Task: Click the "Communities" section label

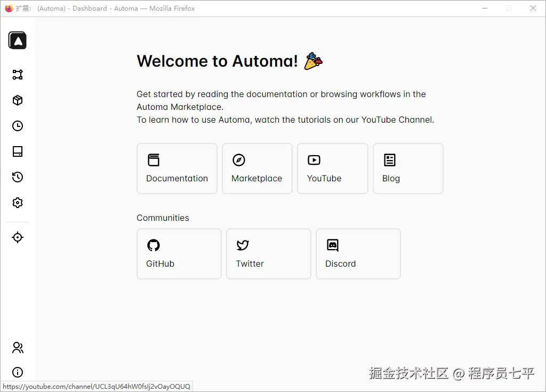Action: click(163, 218)
